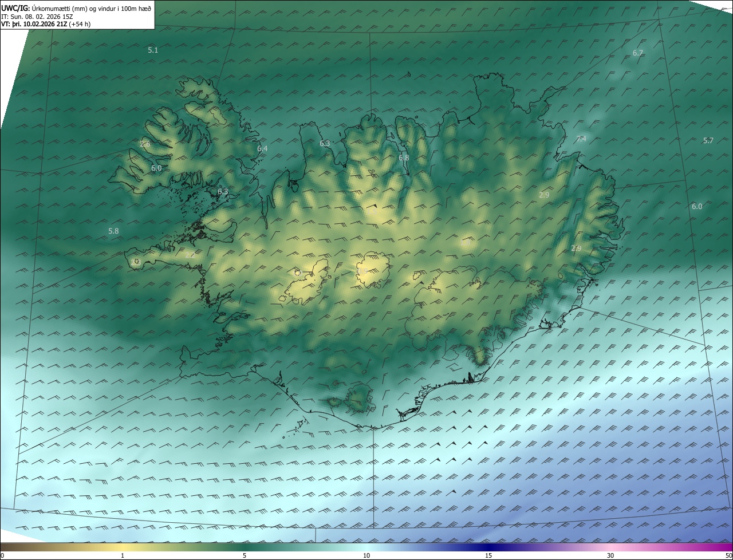Click the title 'UWC/IG: Úrkomumætti (mm) og vindur' text
The height and width of the screenshot is (560, 733).
pos(76,8)
